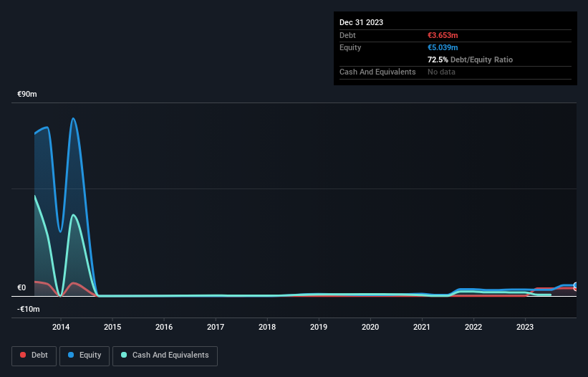Toggle the Equity series legend button

pyautogui.click(x=85, y=355)
